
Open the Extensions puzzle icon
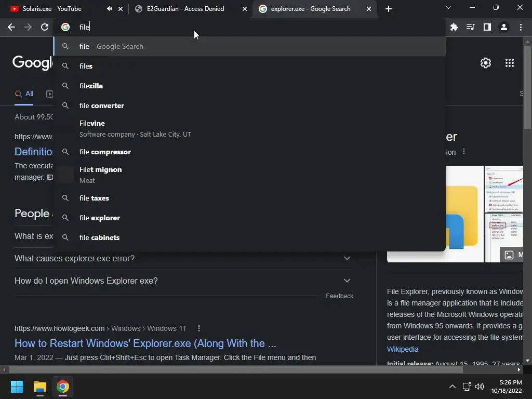[454, 27]
